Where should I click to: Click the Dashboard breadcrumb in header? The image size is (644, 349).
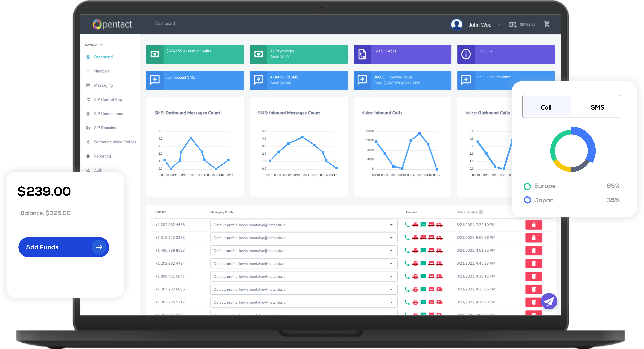pos(165,23)
